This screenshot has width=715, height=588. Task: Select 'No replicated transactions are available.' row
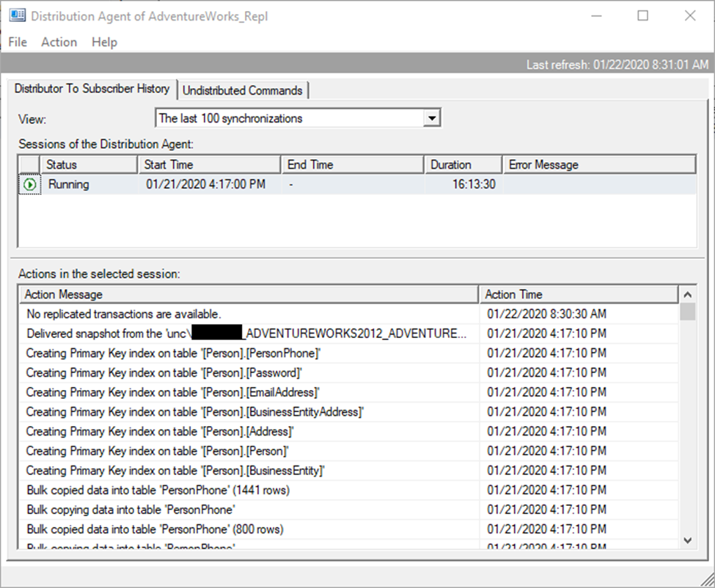tap(349, 314)
